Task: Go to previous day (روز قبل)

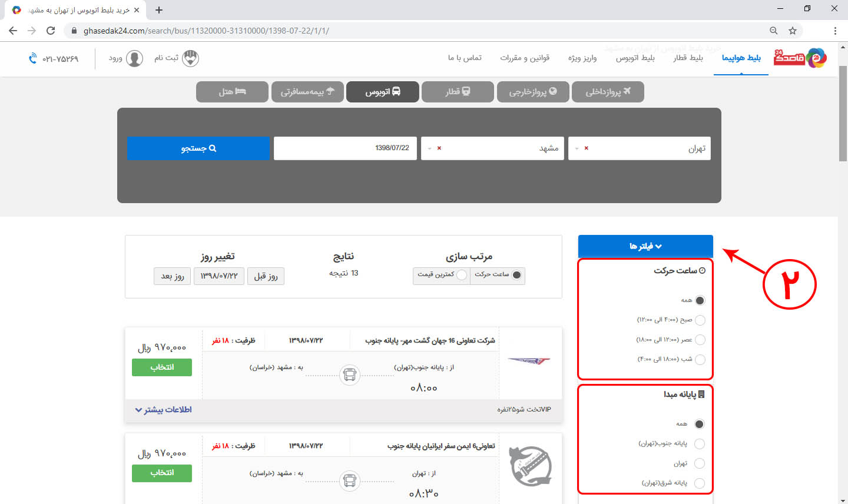Action: (266, 276)
